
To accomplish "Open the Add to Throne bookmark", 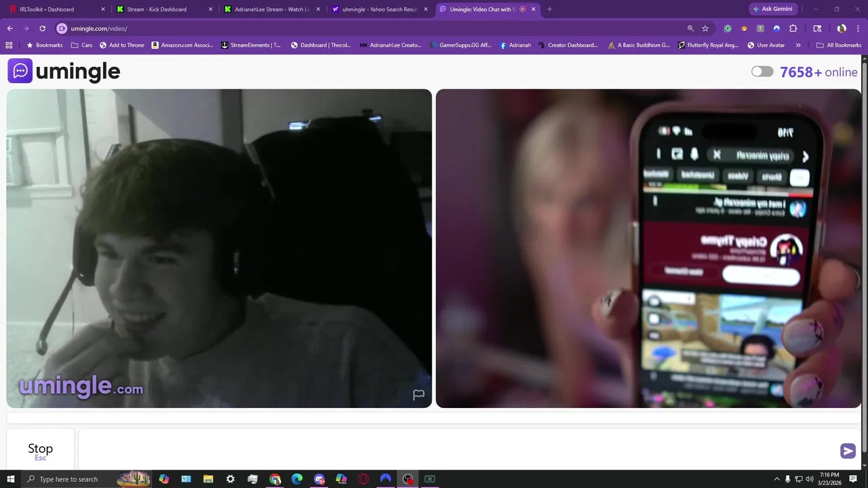I will tap(122, 45).
